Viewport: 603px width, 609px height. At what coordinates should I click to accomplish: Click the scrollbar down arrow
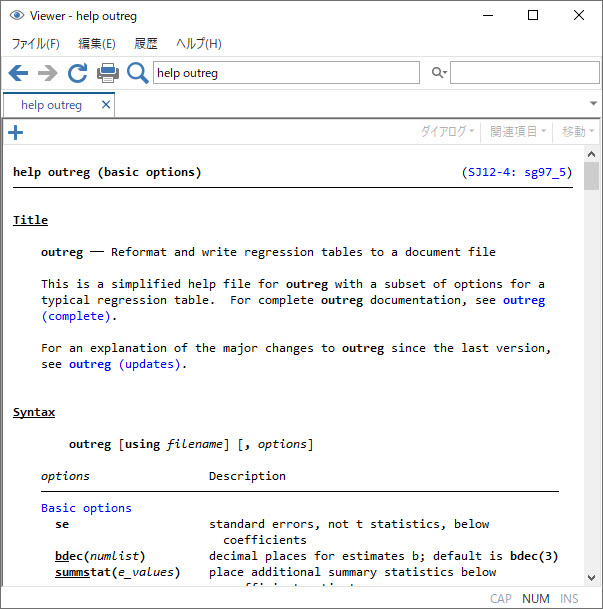pyautogui.click(x=591, y=578)
